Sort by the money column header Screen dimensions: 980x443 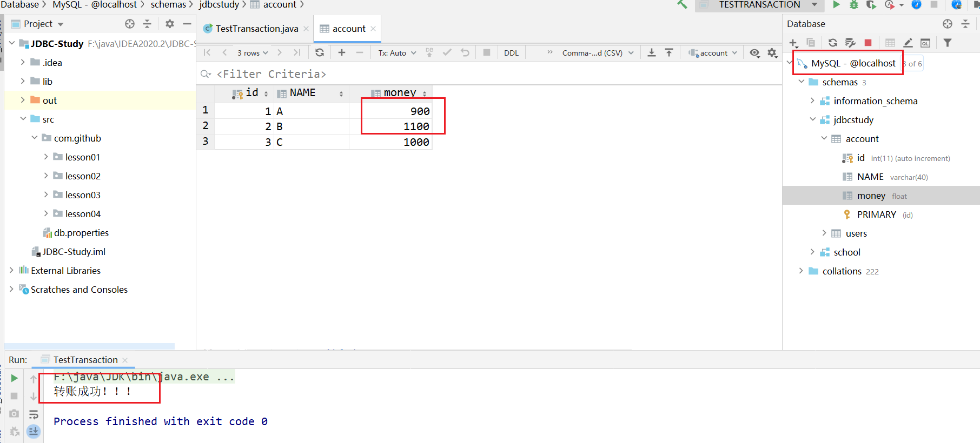[399, 93]
